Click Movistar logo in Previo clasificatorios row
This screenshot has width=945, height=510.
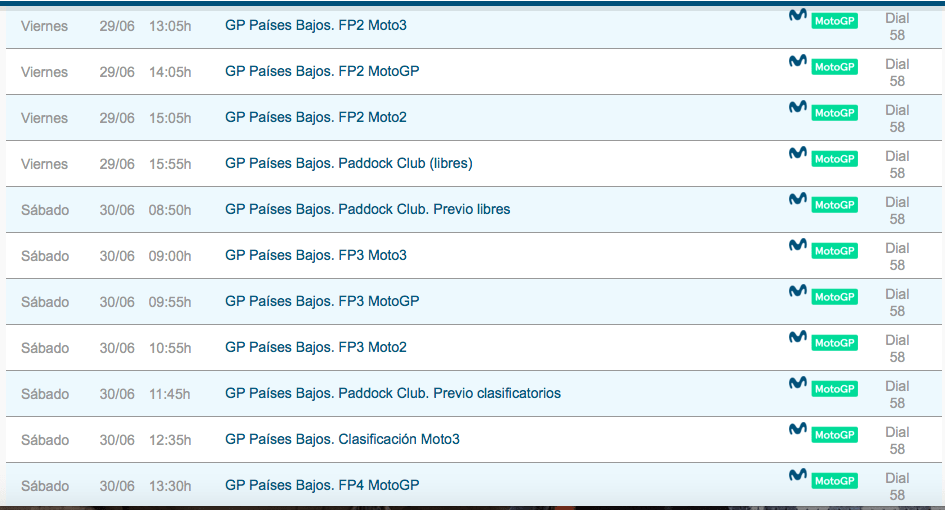798,383
